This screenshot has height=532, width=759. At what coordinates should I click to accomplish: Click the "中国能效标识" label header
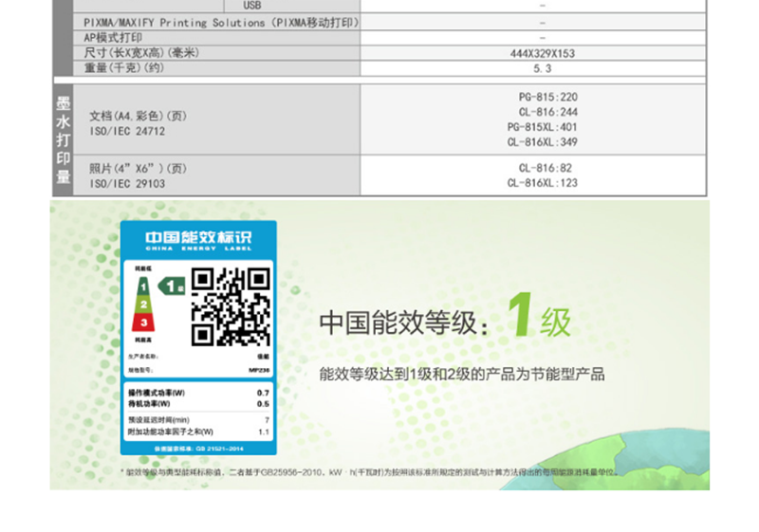tap(197, 237)
